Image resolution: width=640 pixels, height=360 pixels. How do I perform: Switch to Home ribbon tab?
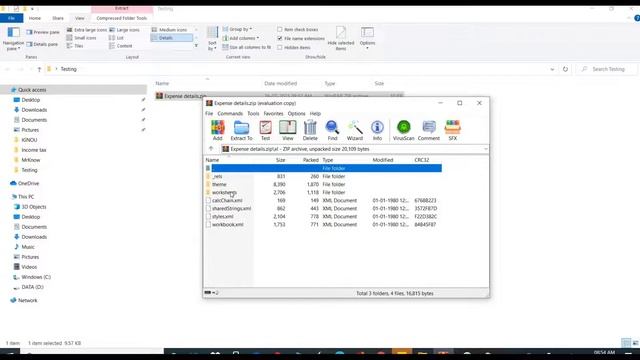click(x=35, y=18)
